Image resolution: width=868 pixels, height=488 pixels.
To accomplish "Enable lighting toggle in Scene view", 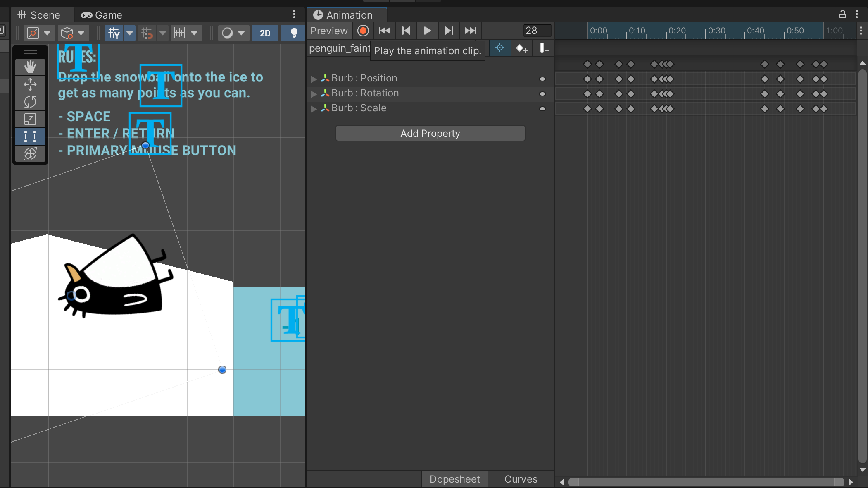I will tap(293, 33).
